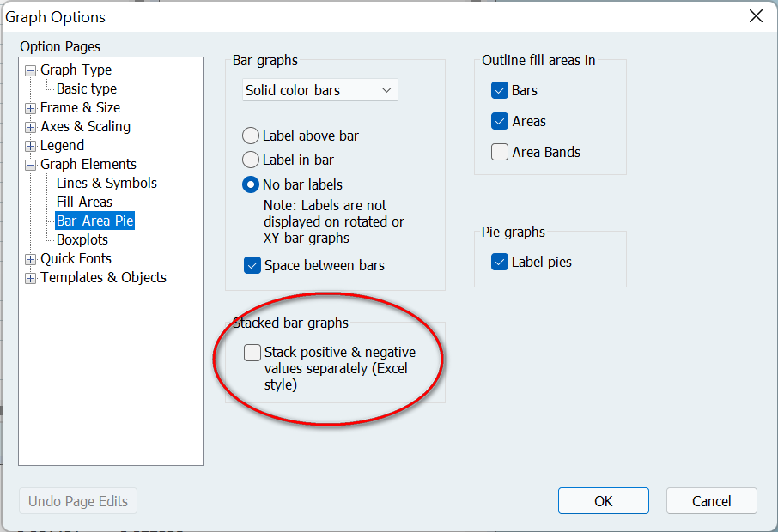
Task: Click OK to apply graph options
Action: (604, 501)
